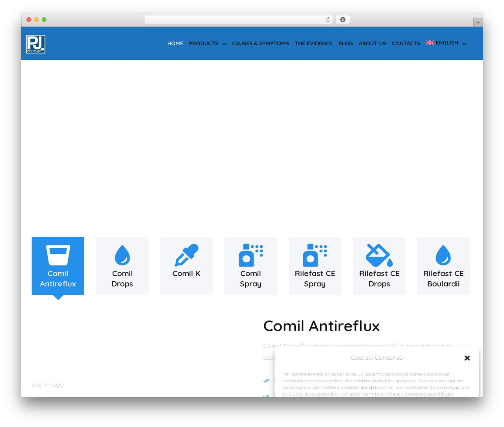Click the Comil Spray bottle icon
Image resolution: width=504 pixels, height=427 pixels.
pyautogui.click(x=251, y=255)
